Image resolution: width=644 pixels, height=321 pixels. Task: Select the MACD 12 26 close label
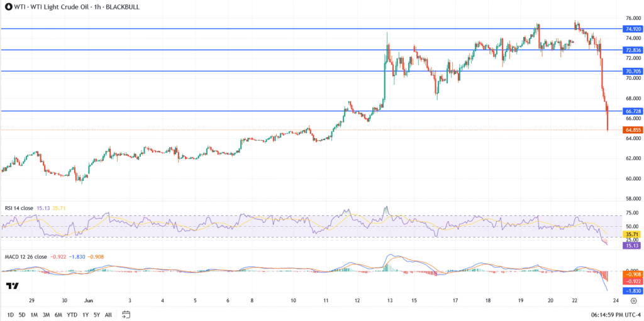point(25,256)
